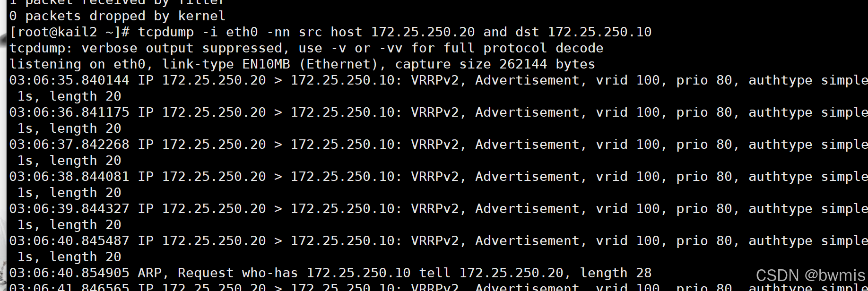
Task: Click the [root@kail2 ~]# prompt
Action: point(69,32)
